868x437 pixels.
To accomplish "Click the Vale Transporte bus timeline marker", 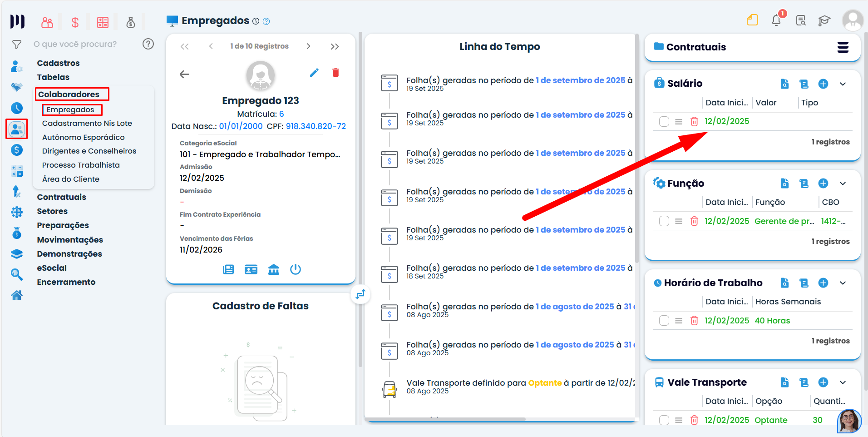I will pyautogui.click(x=389, y=389).
